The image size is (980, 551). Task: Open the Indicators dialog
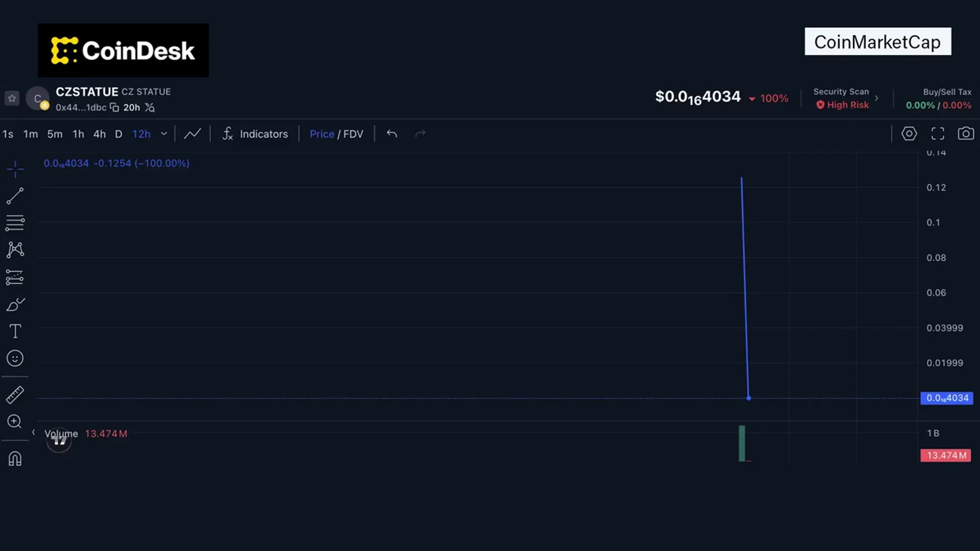tap(255, 134)
